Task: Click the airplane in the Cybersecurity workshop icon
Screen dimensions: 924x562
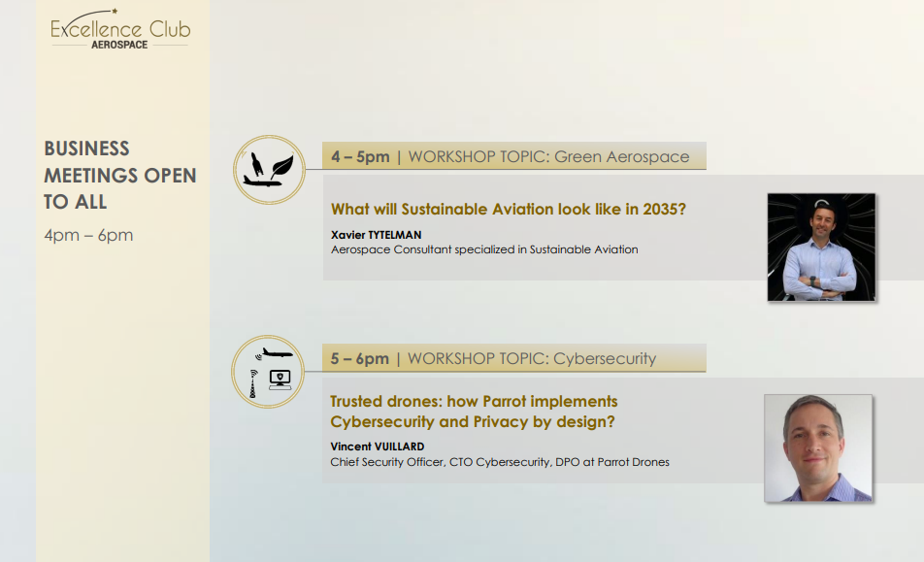Action: [x=276, y=352]
